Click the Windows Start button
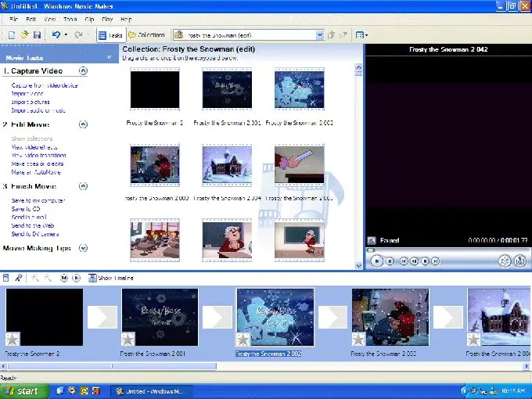The width and height of the screenshot is (532, 399). click(24, 391)
